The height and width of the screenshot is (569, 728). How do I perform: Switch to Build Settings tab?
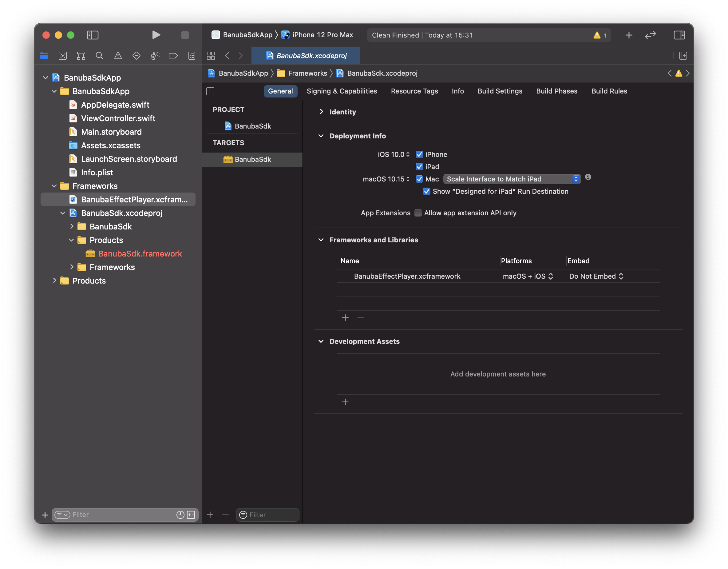point(500,91)
